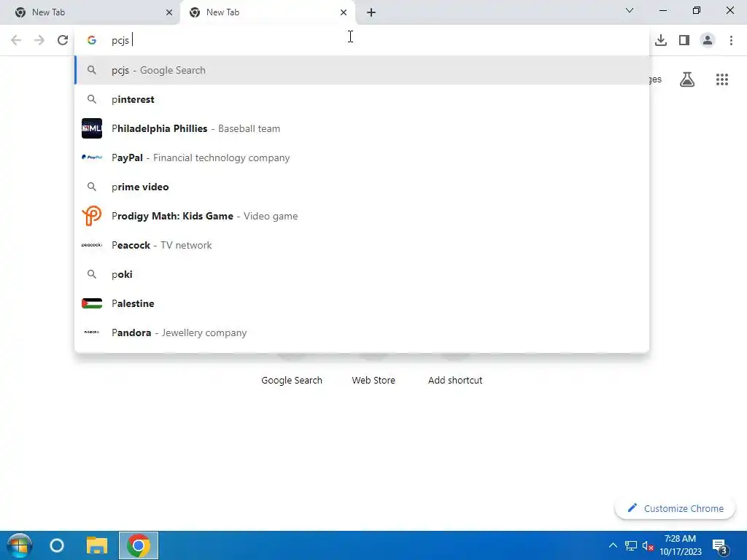Click the Palestine flag icon

point(92,304)
